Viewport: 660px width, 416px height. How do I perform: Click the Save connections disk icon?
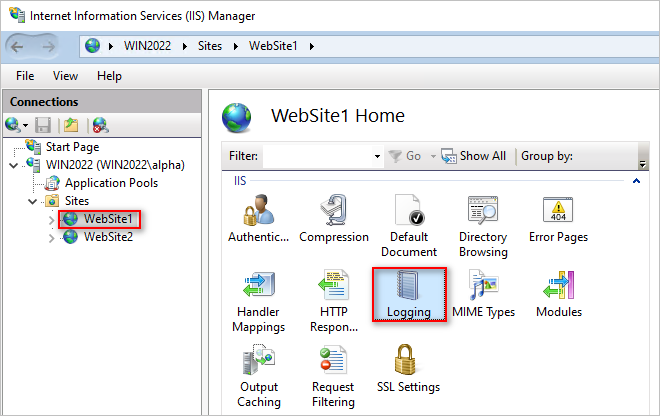pyautogui.click(x=43, y=125)
